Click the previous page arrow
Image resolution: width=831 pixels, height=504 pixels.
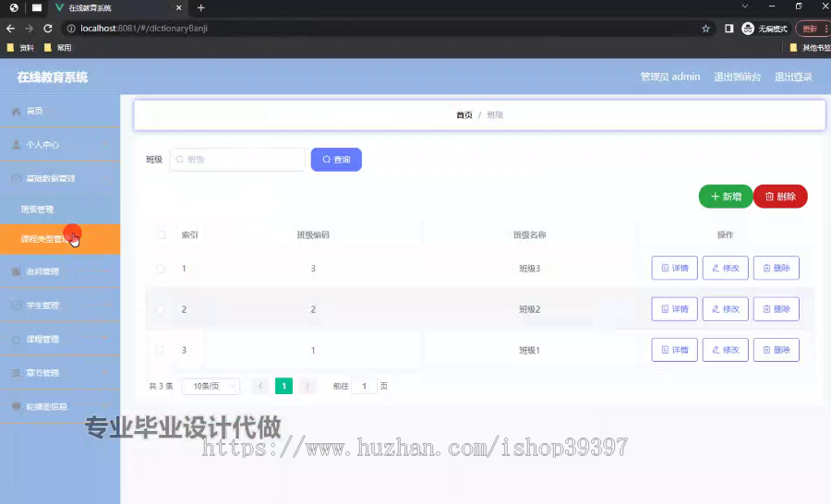pyautogui.click(x=260, y=387)
